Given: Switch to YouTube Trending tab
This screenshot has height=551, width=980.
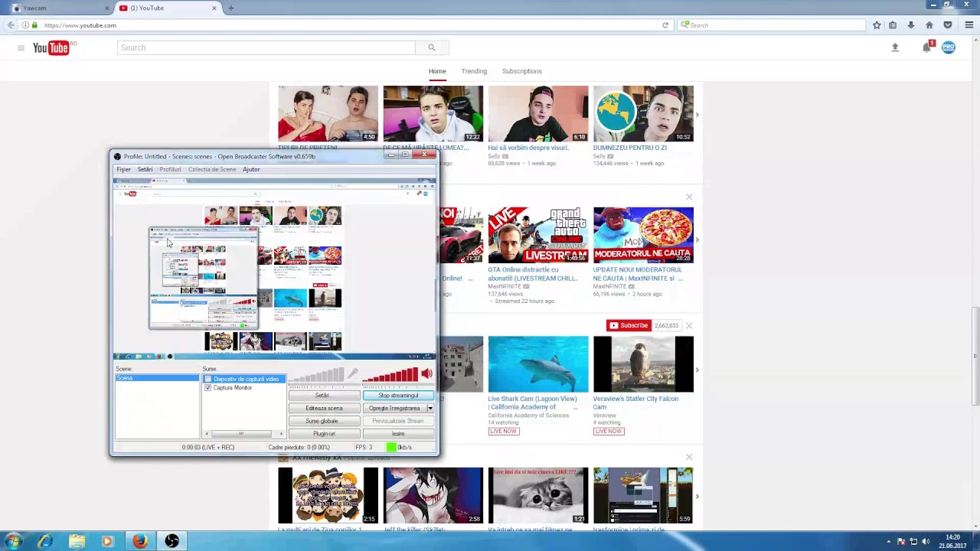Looking at the screenshot, I should (474, 71).
